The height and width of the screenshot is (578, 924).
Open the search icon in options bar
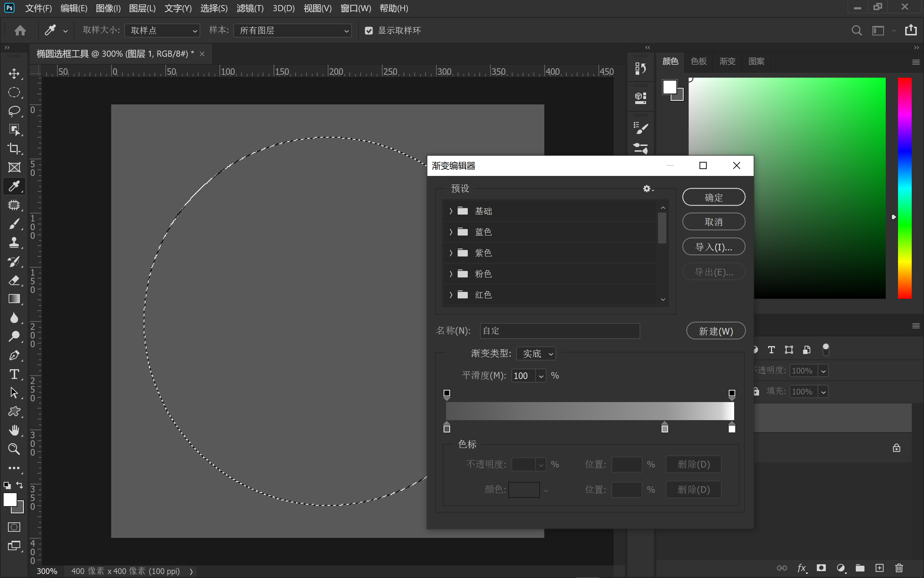pyautogui.click(x=857, y=30)
